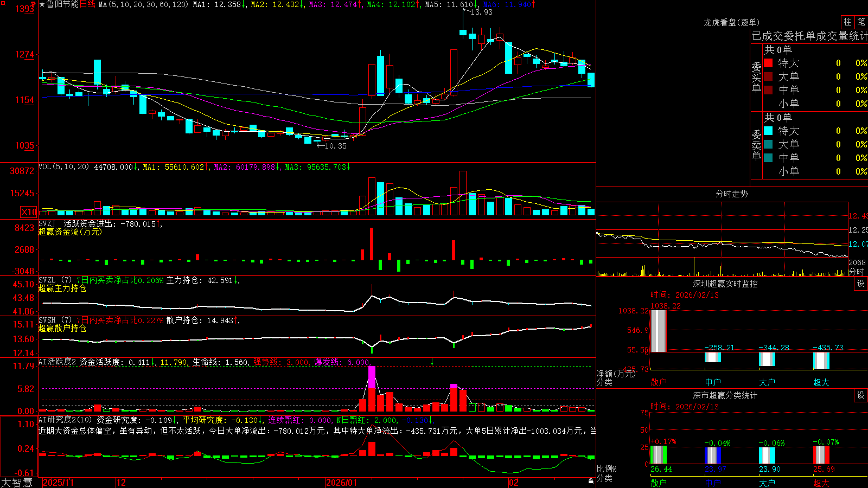Screen dimensions: 868x488
Task: Click the cyan 特大 sell-order color swatch
Action: pos(768,131)
